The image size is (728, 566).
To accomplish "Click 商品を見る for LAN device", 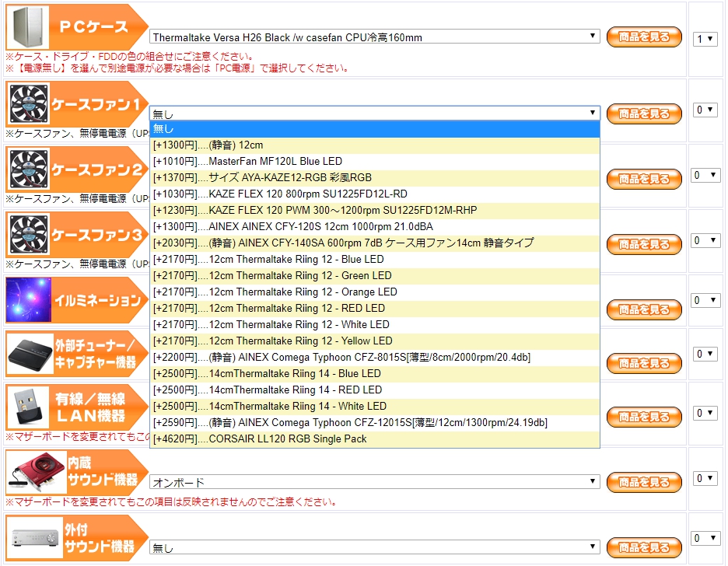I will [x=644, y=417].
